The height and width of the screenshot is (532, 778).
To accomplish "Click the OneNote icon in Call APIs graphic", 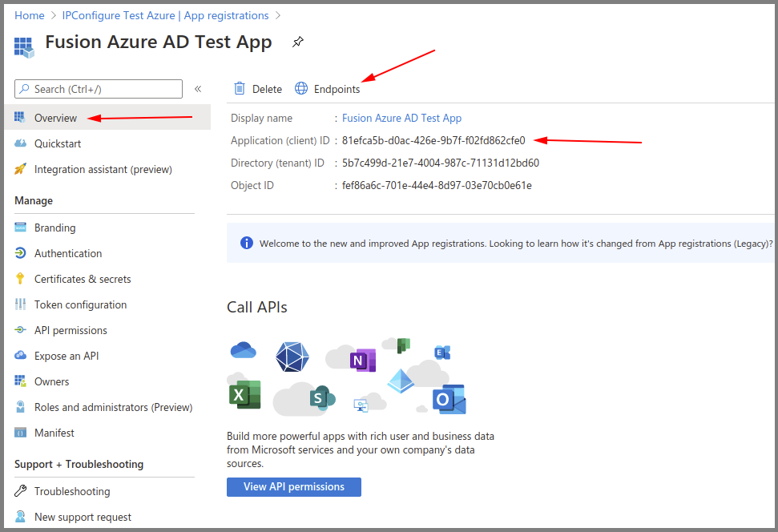I will pos(363,361).
